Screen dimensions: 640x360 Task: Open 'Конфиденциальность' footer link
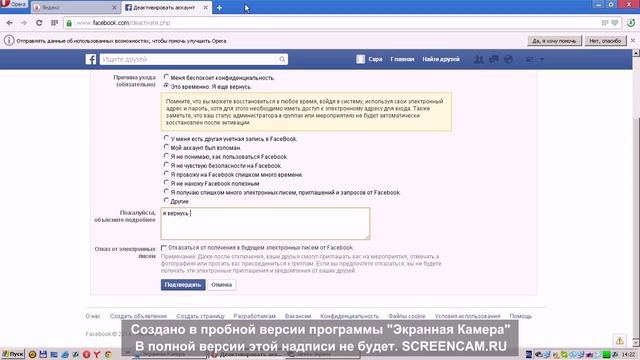(x=349, y=316)
